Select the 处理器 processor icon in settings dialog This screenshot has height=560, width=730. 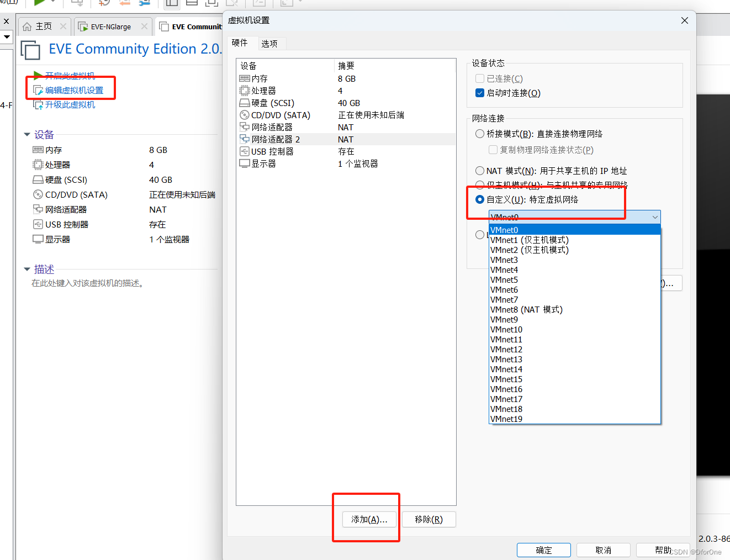tap(245, 91)
